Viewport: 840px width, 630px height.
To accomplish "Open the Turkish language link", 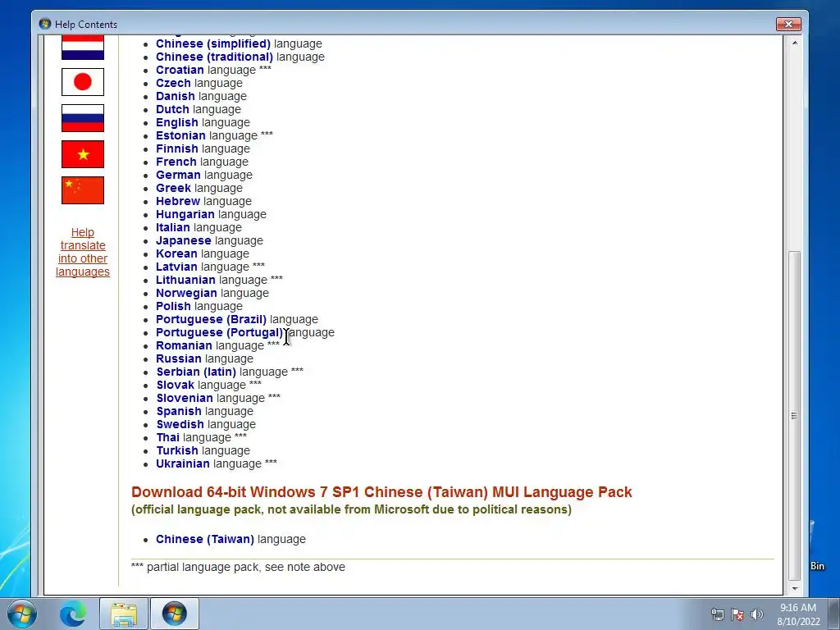I will point(177,450).
